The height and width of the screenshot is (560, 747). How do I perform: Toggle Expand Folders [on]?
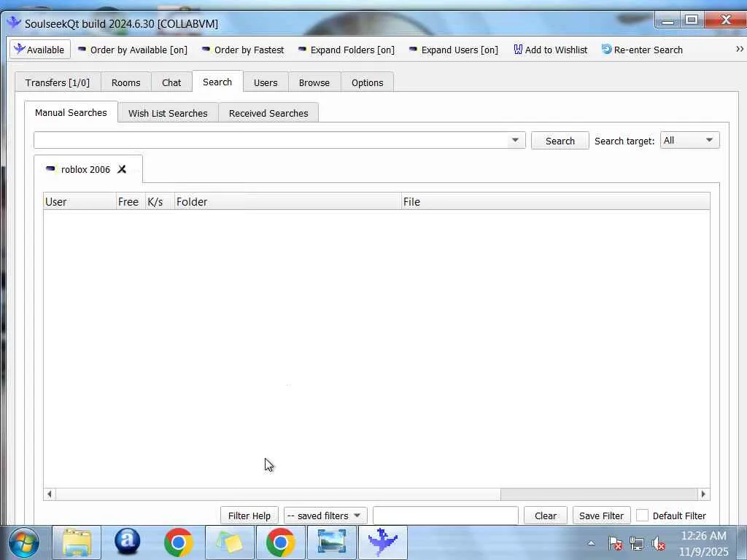point(346,50)
